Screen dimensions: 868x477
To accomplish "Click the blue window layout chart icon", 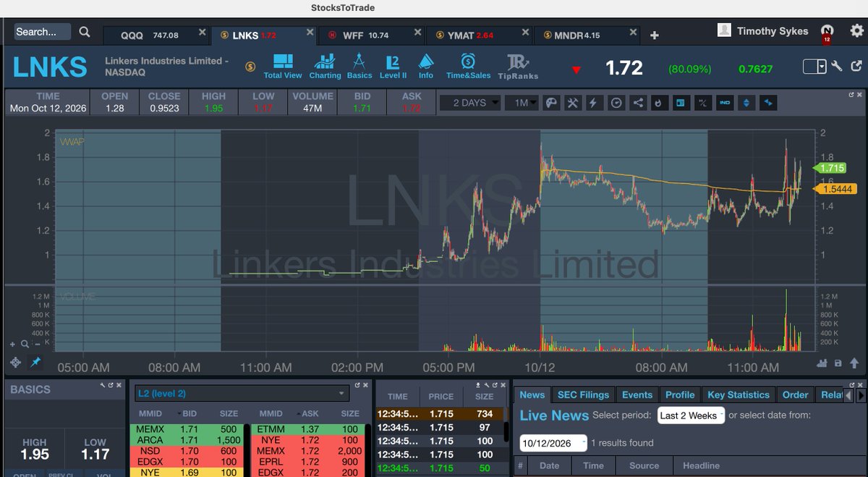I will 680,103.
